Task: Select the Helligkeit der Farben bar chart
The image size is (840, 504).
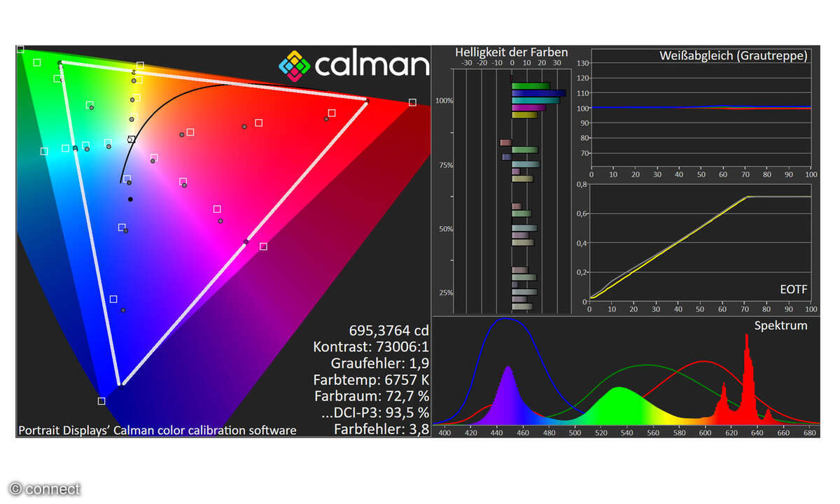Action: [x=511, y=175]
